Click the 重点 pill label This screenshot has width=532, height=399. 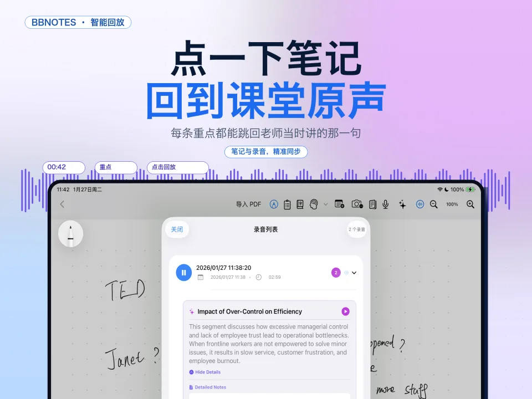(x=116, y=167)
